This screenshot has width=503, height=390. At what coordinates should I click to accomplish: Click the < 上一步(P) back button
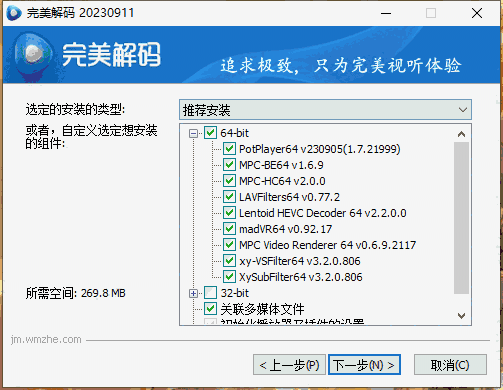(289, 365)
